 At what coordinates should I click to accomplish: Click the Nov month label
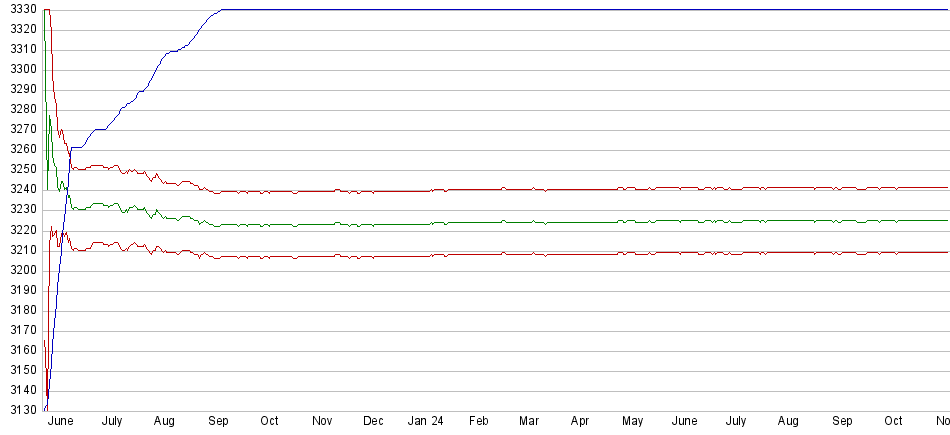[x=322, y=421]
